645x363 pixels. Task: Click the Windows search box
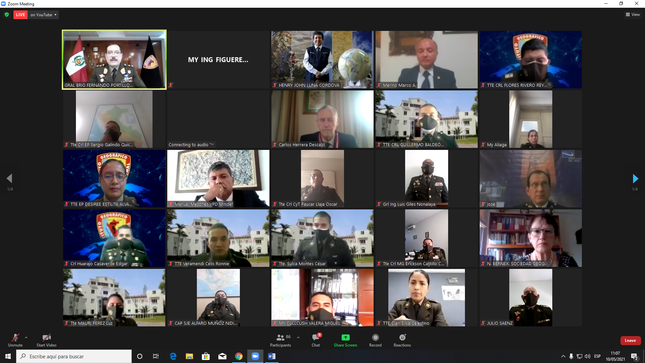point(74,356)
